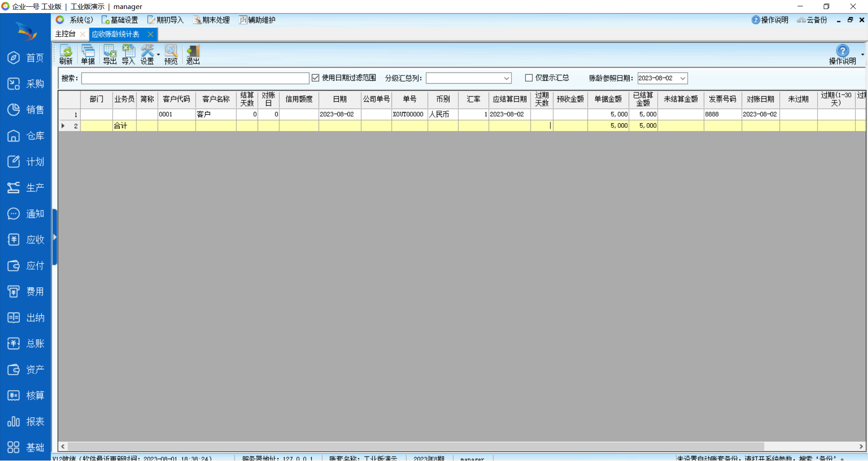Click the 云备份 cloud backup button
Viewport: 868px width, 461px height.
tap(812, 20)
